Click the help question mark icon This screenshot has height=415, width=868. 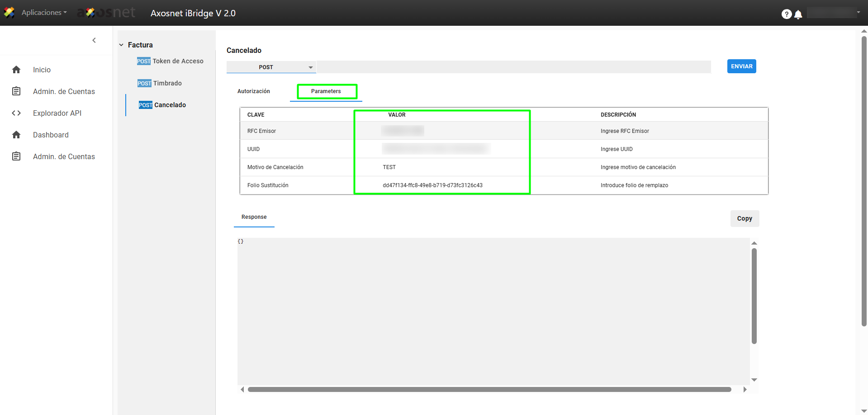click(x=786, y=14)
